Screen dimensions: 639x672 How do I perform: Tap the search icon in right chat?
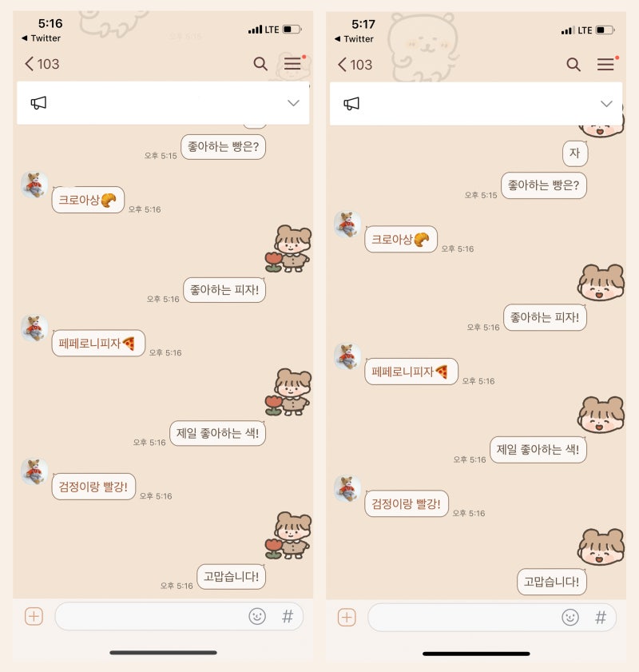pyautogui.click(x=574, y=65)
